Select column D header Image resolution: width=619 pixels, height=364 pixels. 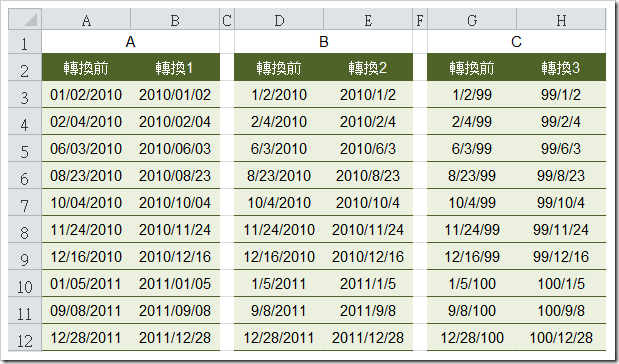[279, 19]
